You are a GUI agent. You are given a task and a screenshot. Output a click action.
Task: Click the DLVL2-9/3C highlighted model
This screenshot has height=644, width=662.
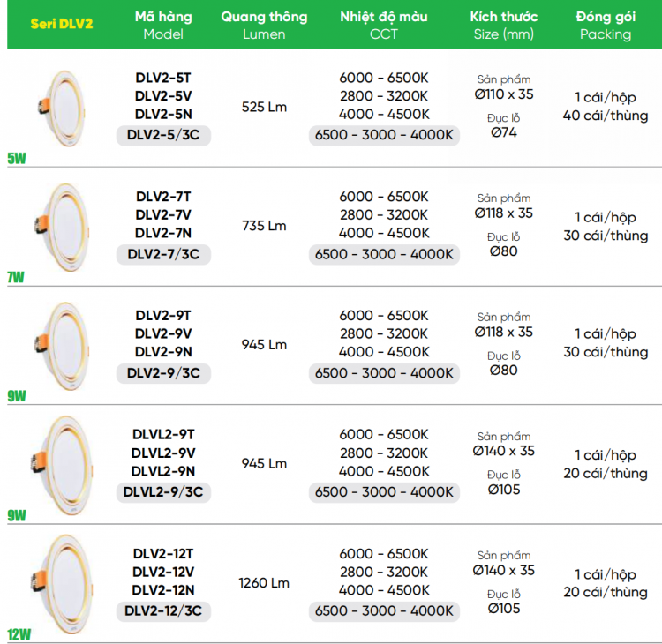163,492
